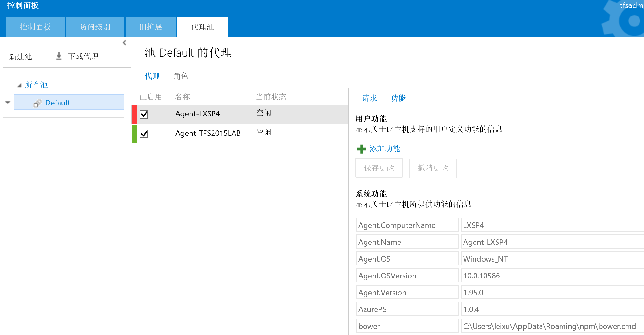The image size is (644, 335).
Task: Click the 撤消更改 button
Action: (x=433, y=168)
